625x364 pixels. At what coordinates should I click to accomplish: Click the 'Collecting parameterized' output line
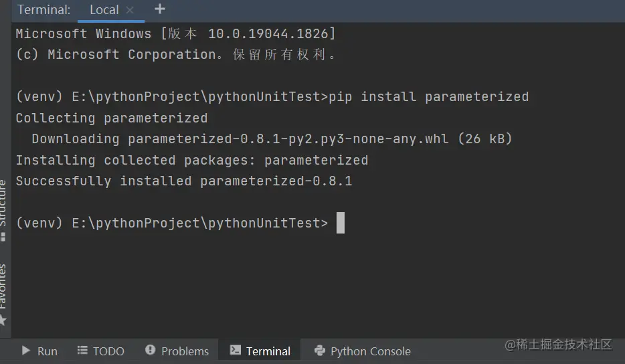(x=112, y=118)
